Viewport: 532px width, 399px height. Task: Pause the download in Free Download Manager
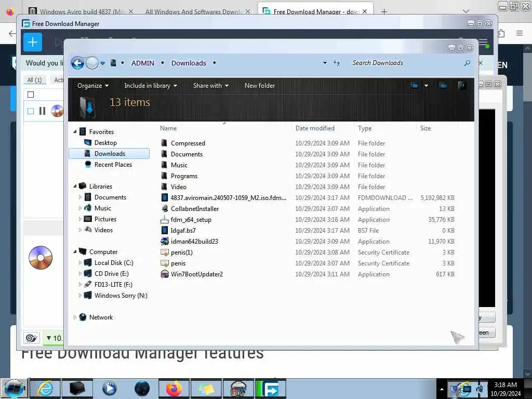click(x=43, y=111)
